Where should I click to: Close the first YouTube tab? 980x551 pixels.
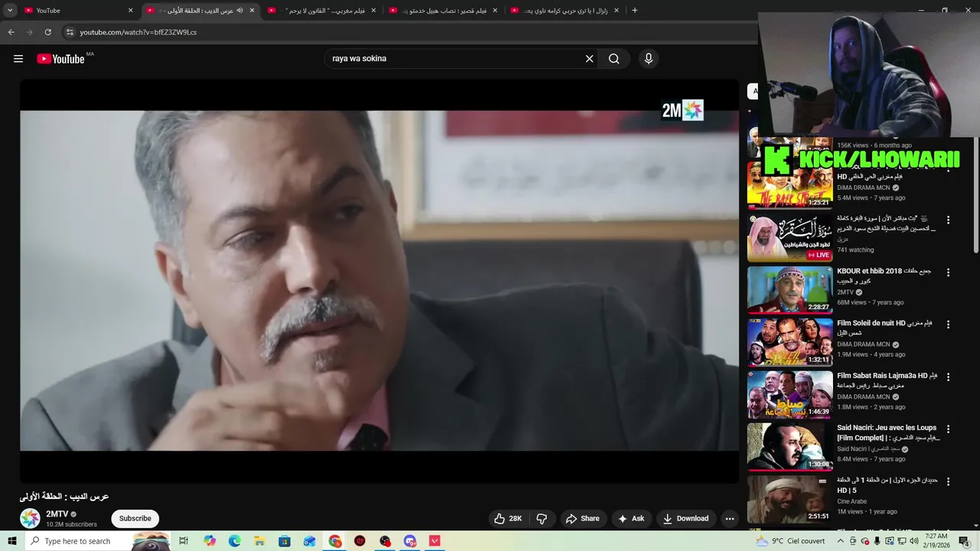coord(130,11)
